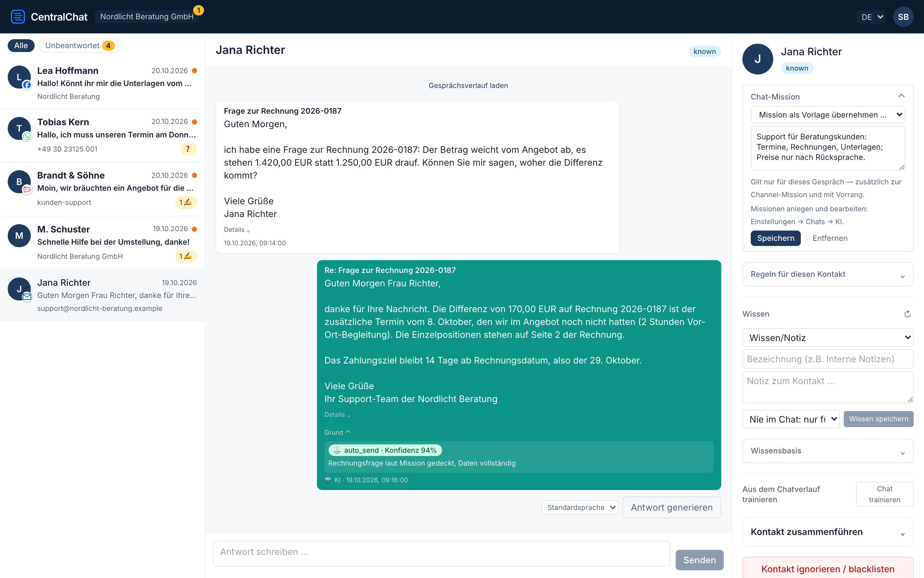Click the notification badge on Nordlicht Beratung GmbH

[x=198, y=10]
